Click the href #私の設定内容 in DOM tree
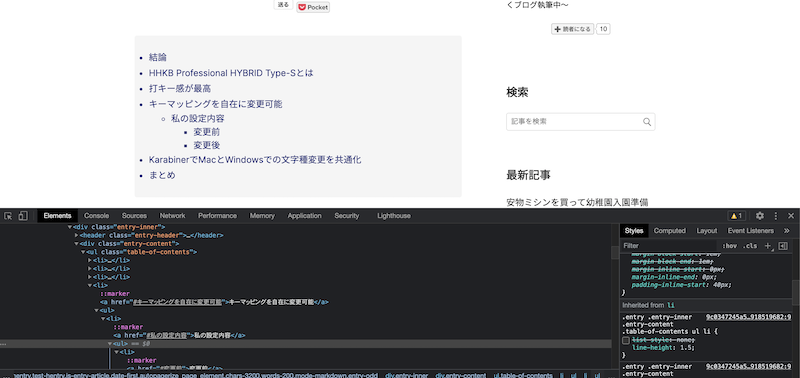This screenshot has height=378, width=800. coord(166,336)
